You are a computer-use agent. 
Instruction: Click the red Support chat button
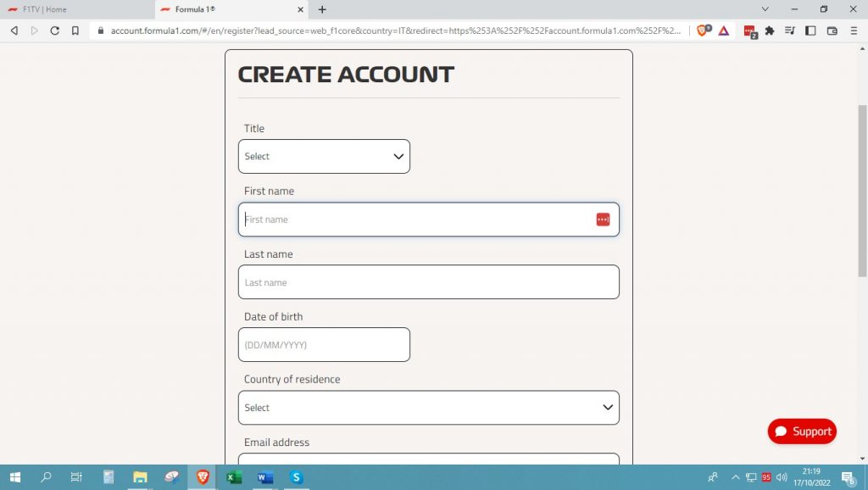point(801,431)
